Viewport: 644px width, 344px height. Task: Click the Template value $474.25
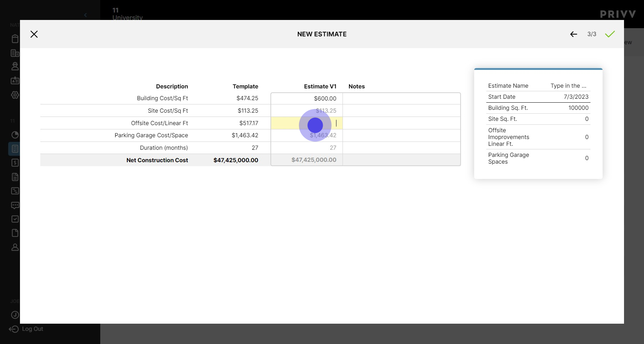247,98
